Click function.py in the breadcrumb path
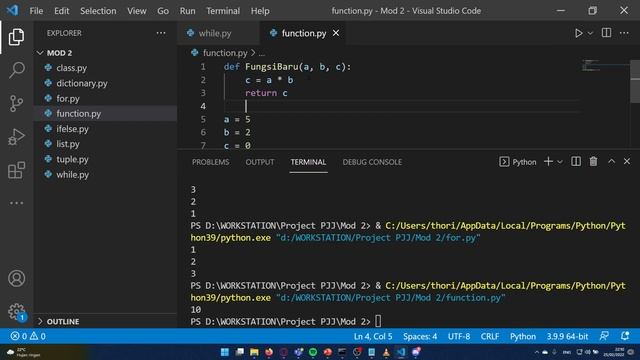Image resolution: width=640 pixels, height=360 pixels. 225,53
